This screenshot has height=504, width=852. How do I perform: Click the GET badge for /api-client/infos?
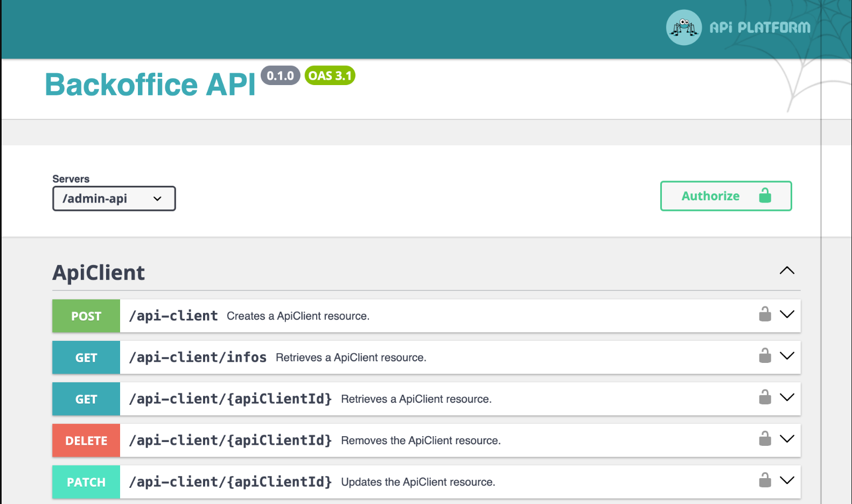point(86,358)
